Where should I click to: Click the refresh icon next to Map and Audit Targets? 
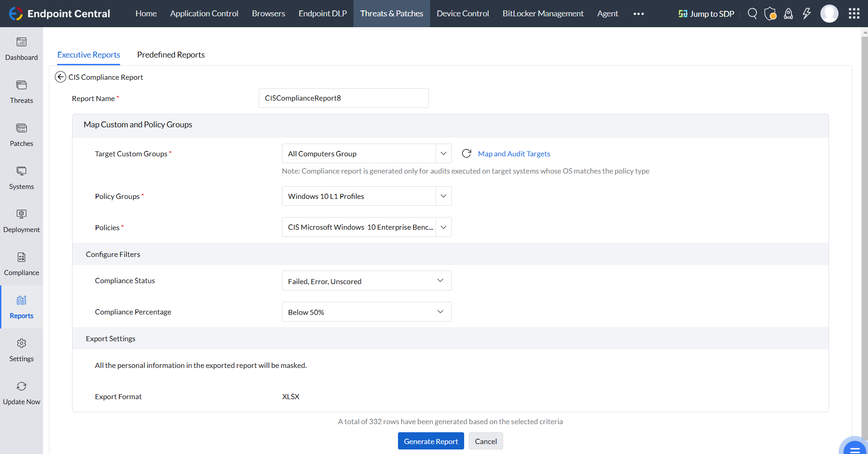[x=466, y=154]
